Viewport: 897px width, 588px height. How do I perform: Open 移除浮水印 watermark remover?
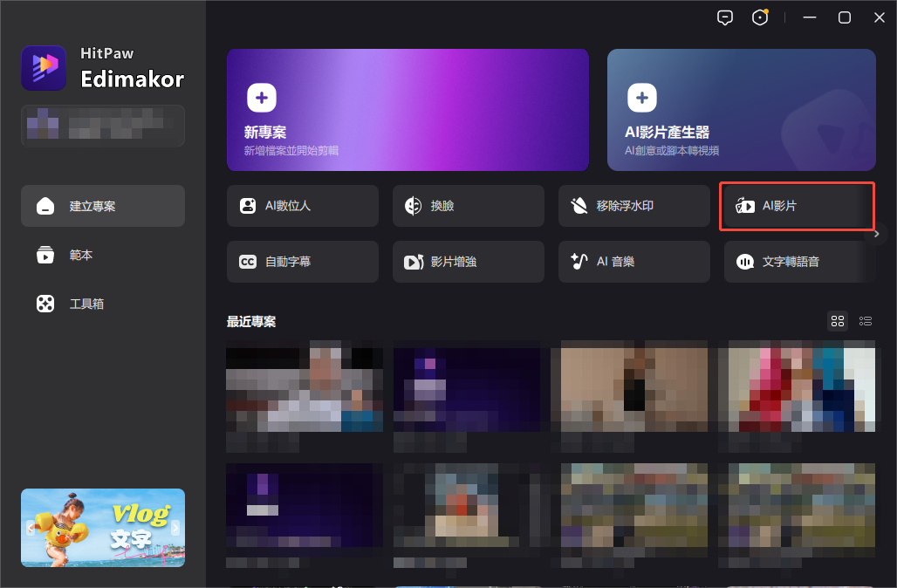tap(633, 206)
